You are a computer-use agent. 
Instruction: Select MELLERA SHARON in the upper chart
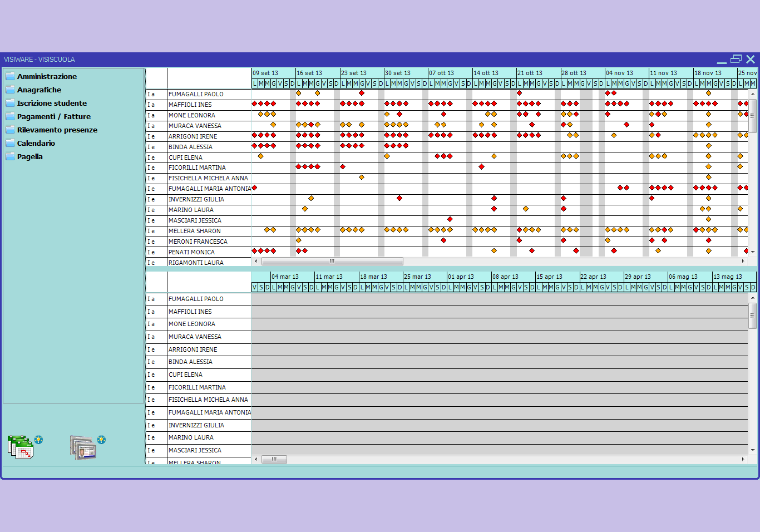[195, 231]
